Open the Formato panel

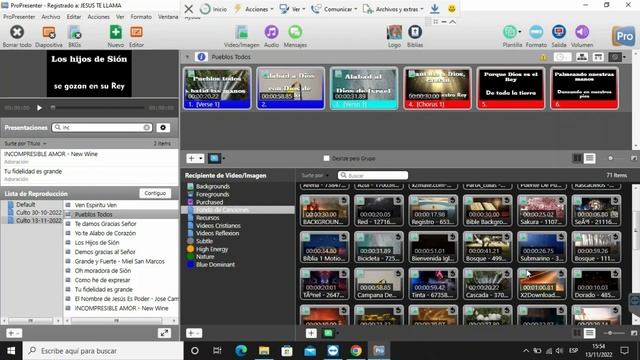pyautogui.click(x=536, y=32)
